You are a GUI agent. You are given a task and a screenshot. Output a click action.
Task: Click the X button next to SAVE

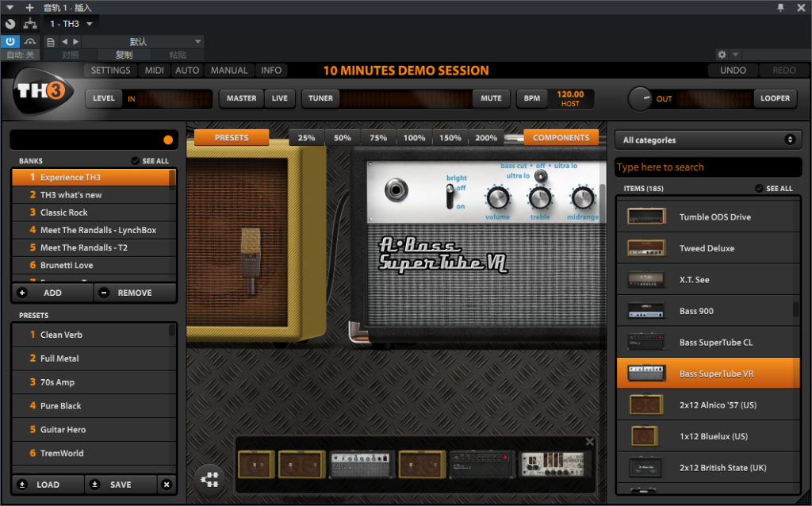click(x=167, y=485)
